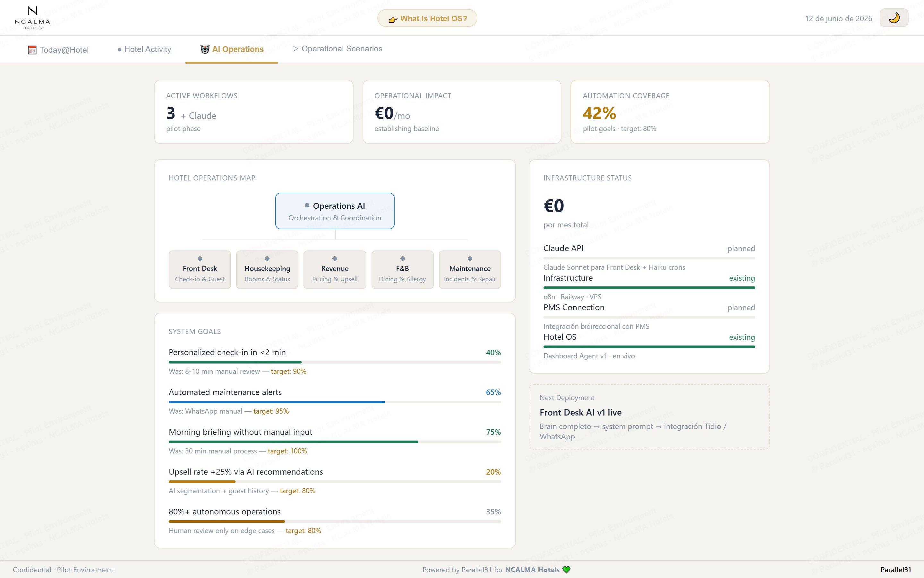This screenshot has width=924, height=578.
Task: Open the What is Hotel OS? button
Action: [x=427, y=18]
